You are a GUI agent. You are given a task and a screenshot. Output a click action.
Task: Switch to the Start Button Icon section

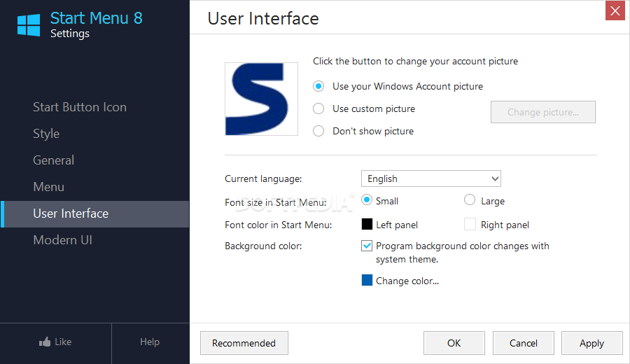pyautogui.click(x=80, y=107)
